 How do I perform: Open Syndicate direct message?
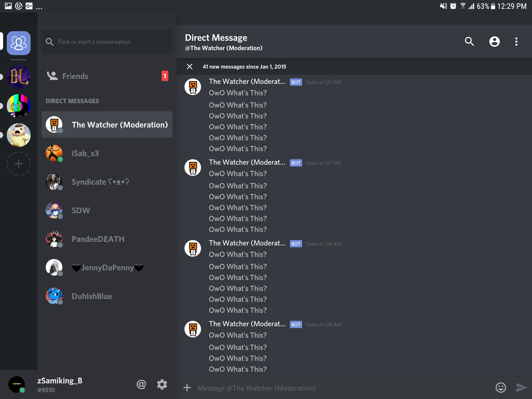pyautogui.click(x=107, y=182)
